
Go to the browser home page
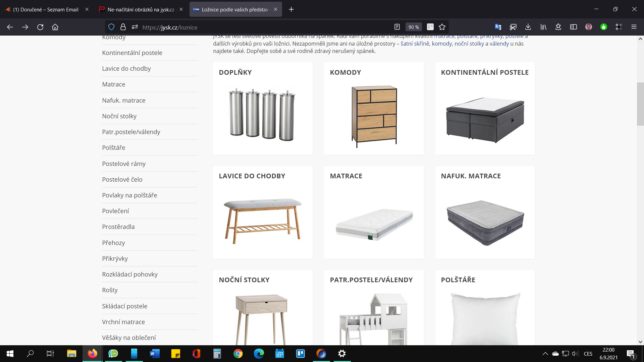tap(55, 27)
